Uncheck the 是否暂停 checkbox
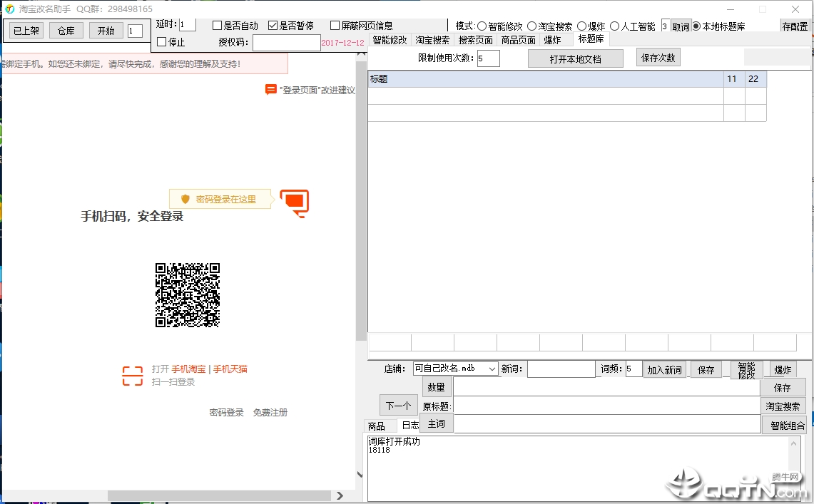814x504 pixels. (x=273, y=26)
